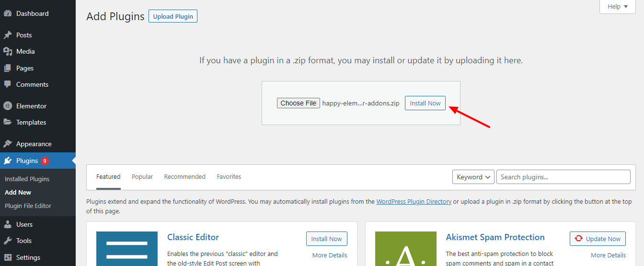Open the WordPress Plugin Directory link

[414, 202]
